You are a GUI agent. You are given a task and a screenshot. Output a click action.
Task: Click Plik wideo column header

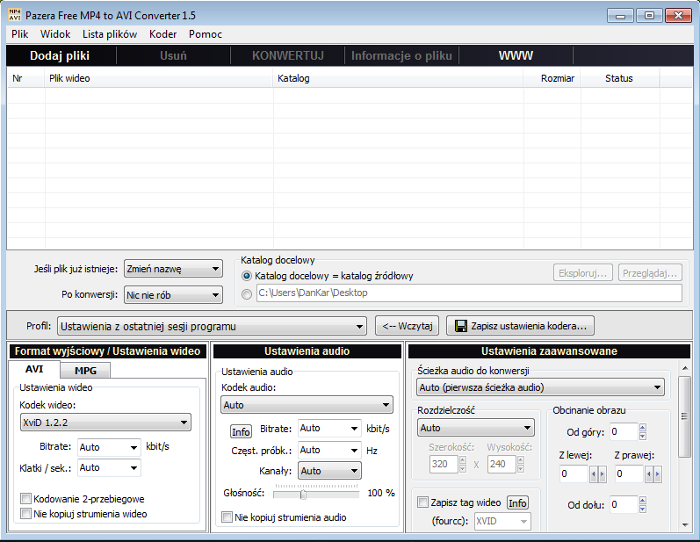point(159,78)
